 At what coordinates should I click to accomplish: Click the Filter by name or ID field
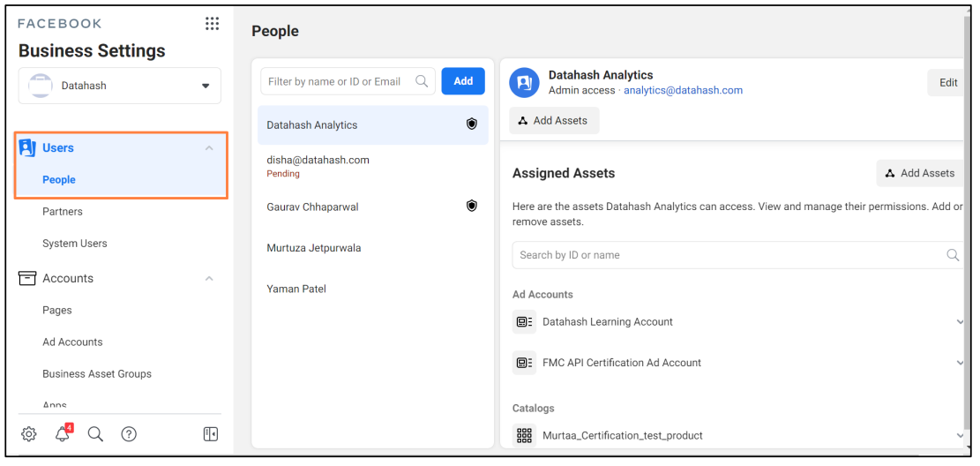tap(338, 81)
